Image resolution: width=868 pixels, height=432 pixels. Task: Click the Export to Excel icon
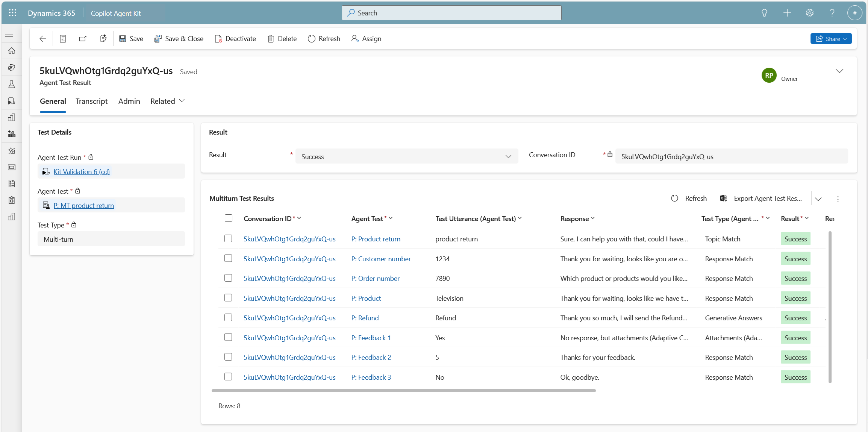click(x=723, y=199)
